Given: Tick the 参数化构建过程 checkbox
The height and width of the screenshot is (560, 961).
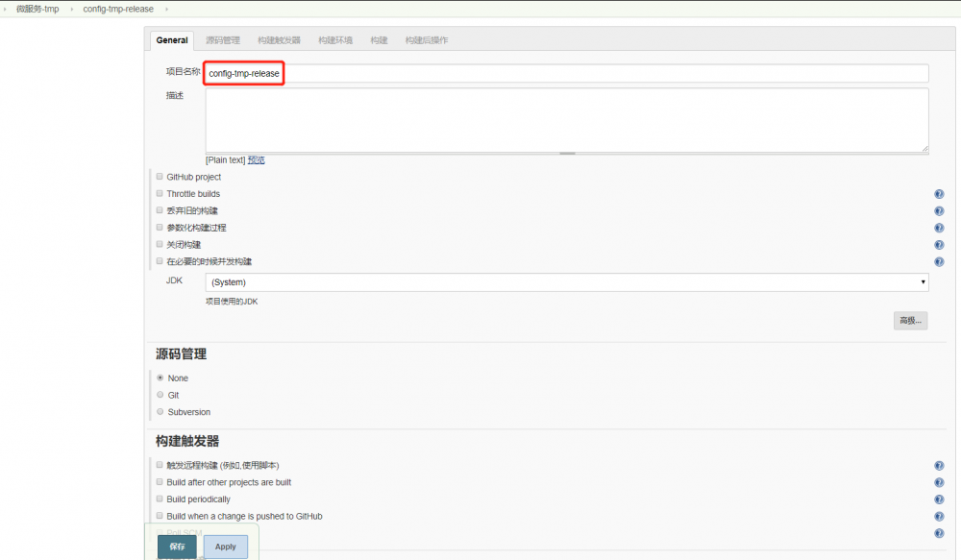Looking at the screenshot, I should point(160,228).
